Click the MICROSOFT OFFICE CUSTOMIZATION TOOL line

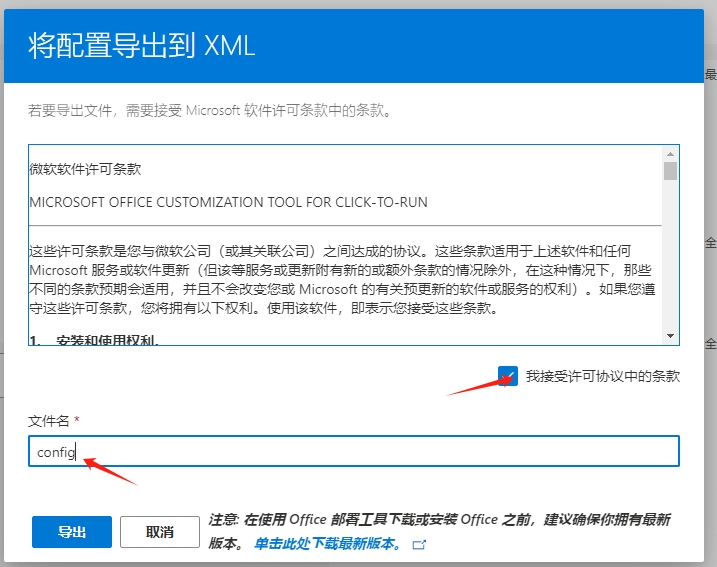(x=228, y=202)
